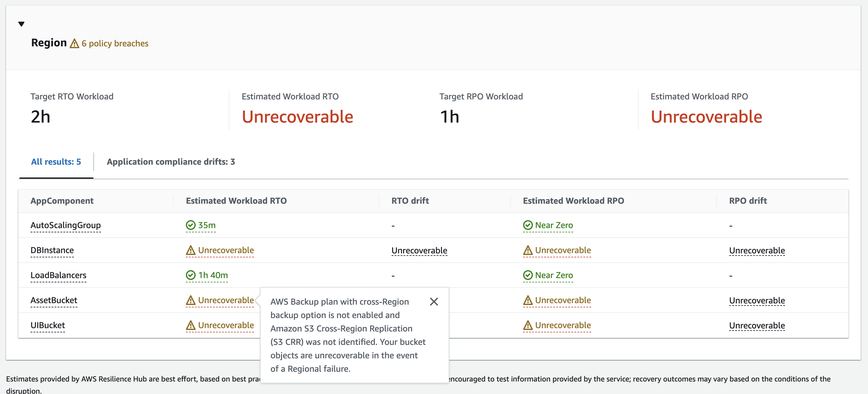Click DBInstance RTO drift Unrecoverable text
The image size is (868, 394).
(x=419, y=251)
